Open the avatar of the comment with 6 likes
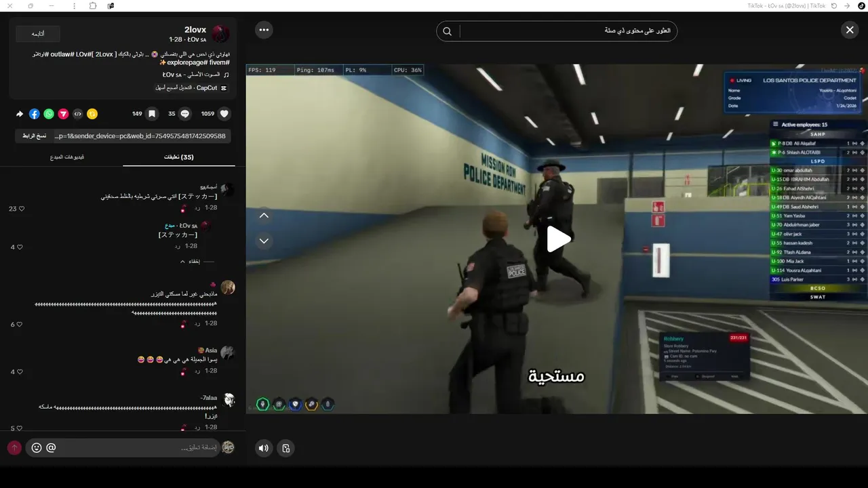This screenshot has height=488, width=868. pos(228,287)
